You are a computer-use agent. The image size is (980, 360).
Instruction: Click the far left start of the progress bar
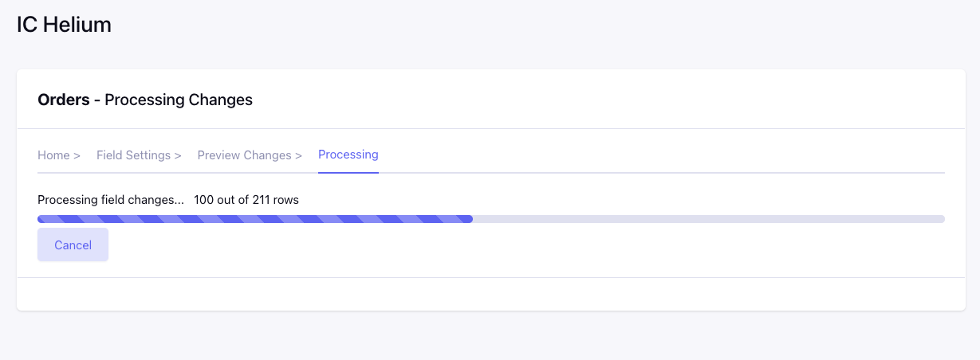pyautogui.click(x=41, y=218)
